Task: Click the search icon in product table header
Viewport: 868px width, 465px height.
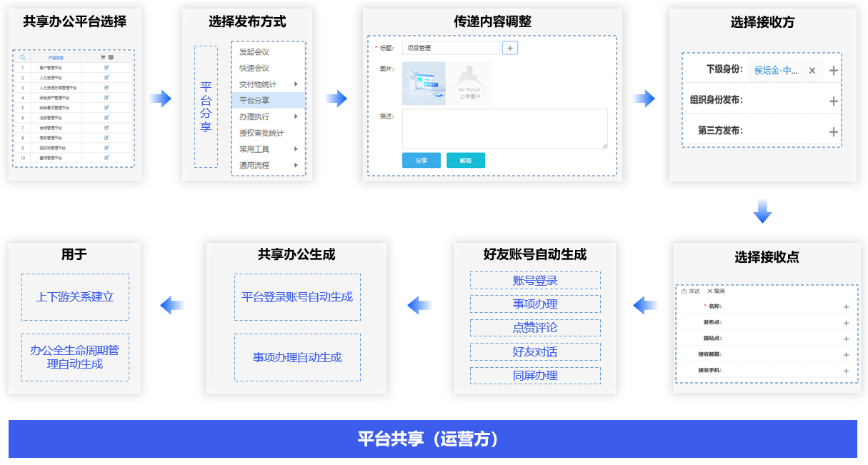Action: coord(23,57)
